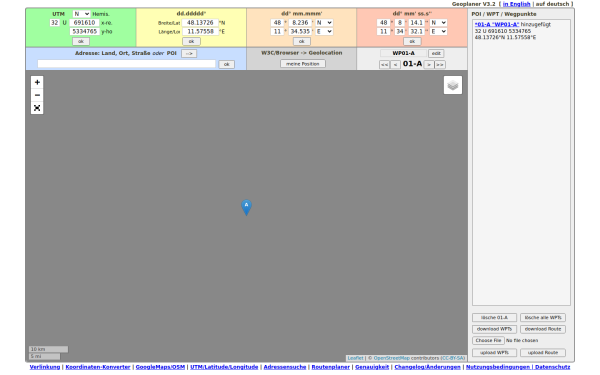600x375 pixels.
Task: Focus latitude seconds field 14.1
Action: pyautogui.click(x=416, y=23)
